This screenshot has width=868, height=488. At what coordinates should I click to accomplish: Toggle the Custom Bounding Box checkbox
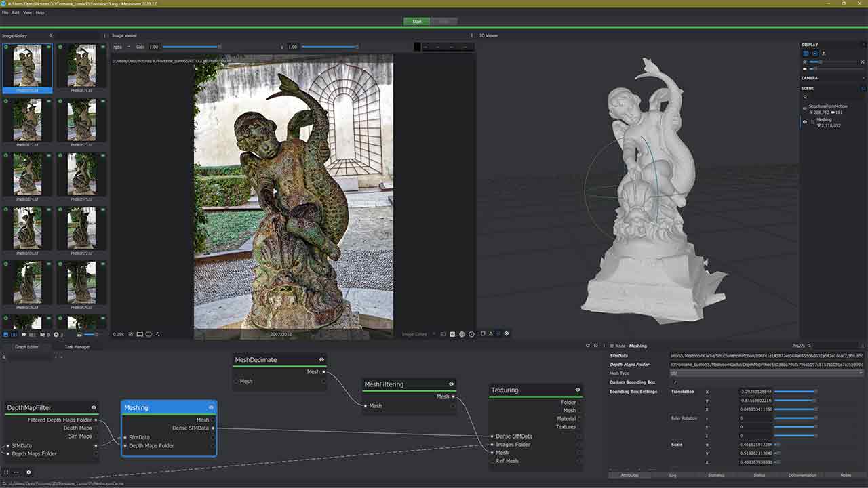(675, 382)
